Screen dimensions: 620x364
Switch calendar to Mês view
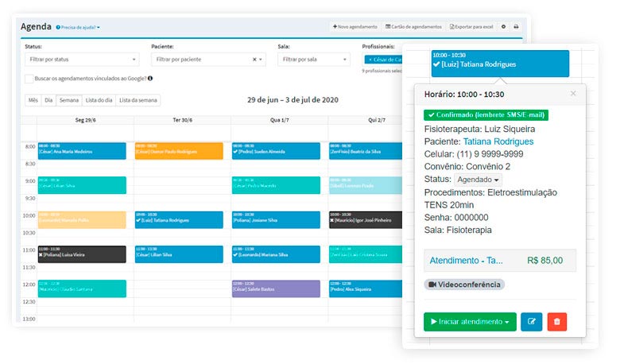tap(33, 100)
